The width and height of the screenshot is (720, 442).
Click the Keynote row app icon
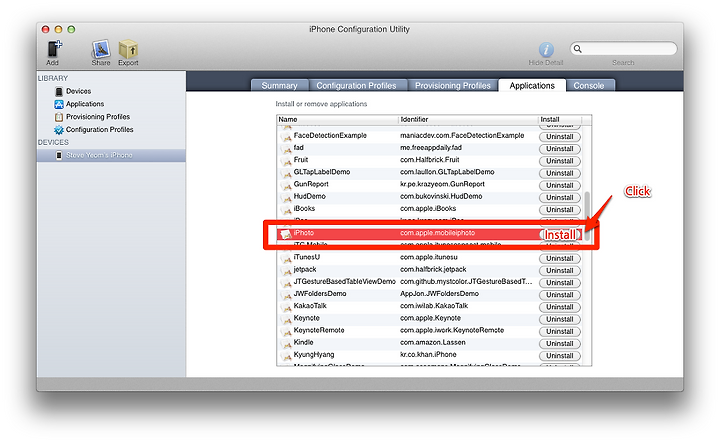point(287,319)
